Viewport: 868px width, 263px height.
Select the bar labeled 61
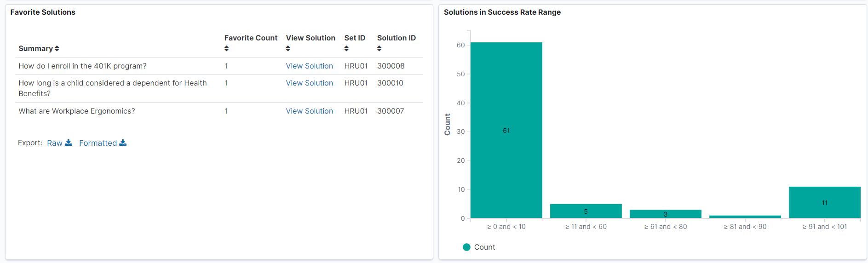click(506, 130)
